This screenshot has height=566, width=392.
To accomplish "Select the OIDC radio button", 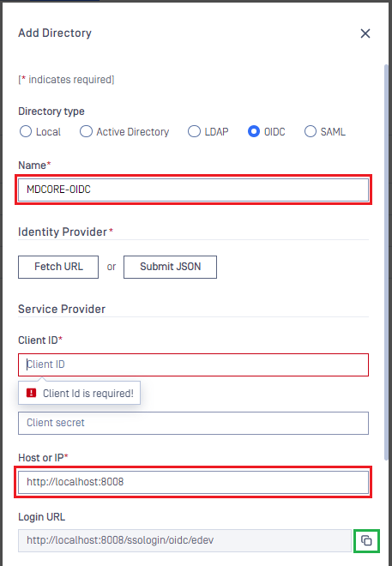I will click(x=254, y=131).
